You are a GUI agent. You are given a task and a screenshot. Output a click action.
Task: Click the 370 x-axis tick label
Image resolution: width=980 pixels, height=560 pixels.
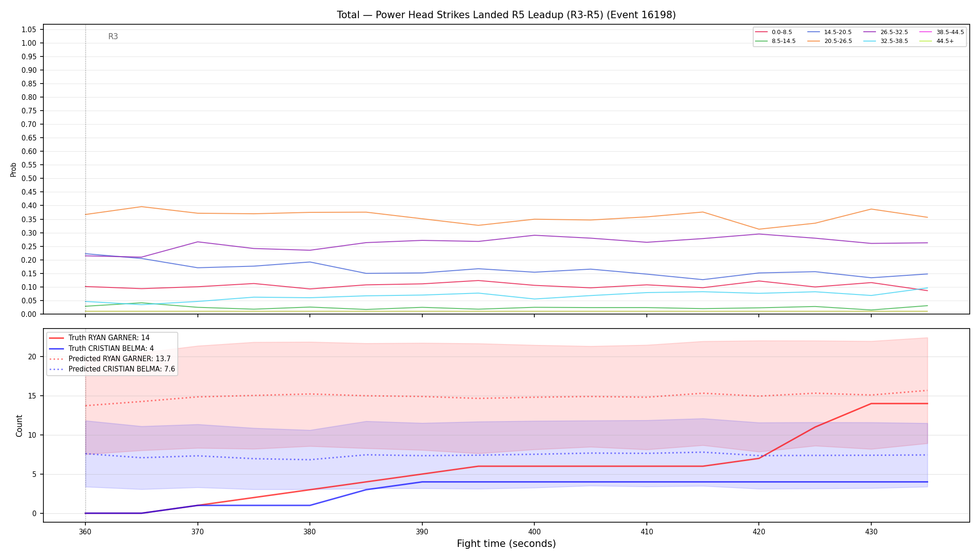[197, 531]
